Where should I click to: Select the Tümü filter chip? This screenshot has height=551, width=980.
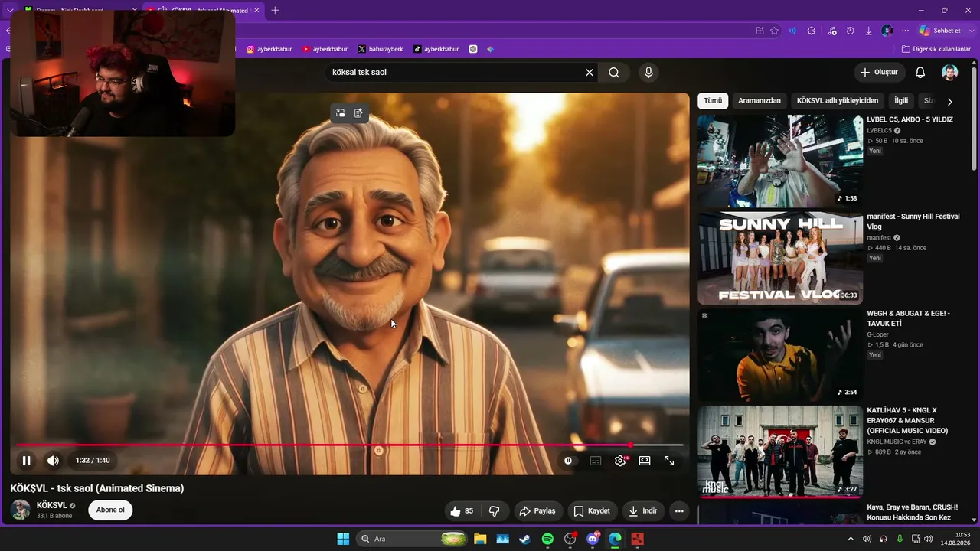tap(713, 100)
